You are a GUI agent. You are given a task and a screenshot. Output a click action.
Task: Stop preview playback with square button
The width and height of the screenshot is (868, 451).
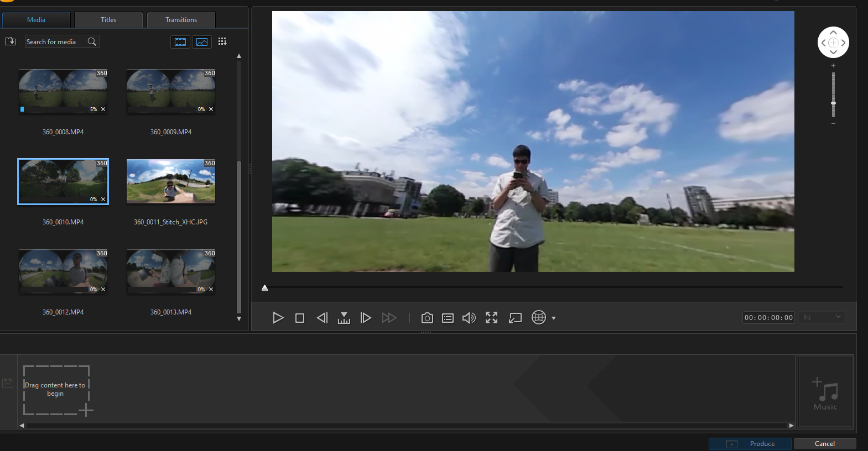pyautogui.click(x=300, y=318)
